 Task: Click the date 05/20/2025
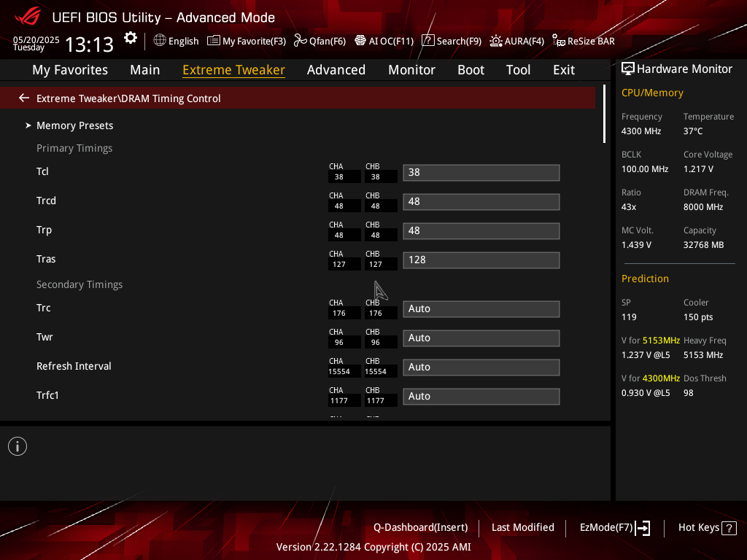tap(36, 39)
